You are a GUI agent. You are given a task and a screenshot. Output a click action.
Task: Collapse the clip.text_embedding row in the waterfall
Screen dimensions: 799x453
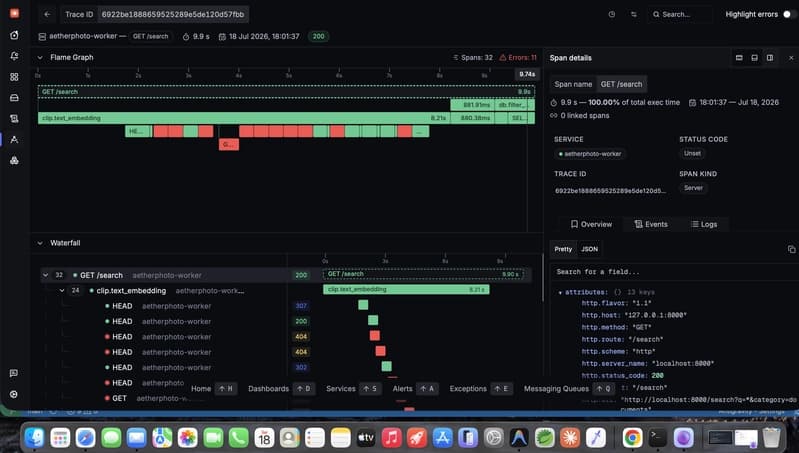62,290
